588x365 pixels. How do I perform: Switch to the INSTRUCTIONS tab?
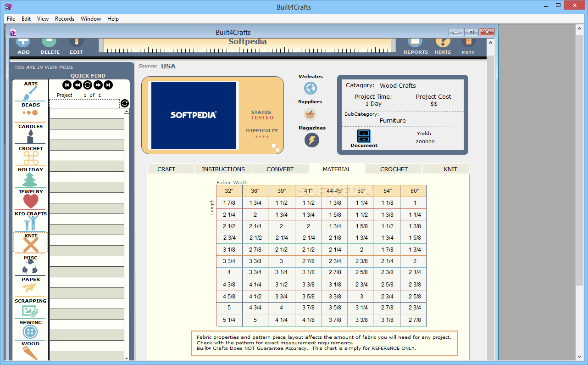click(223, 169)
